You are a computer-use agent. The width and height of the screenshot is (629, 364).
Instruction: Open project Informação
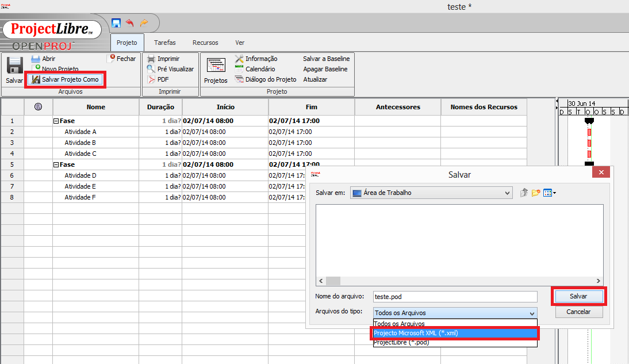point(256,59)
